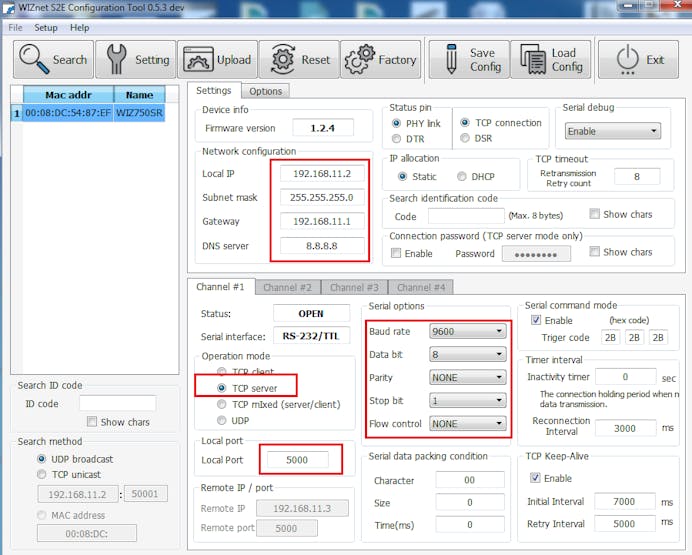Open the Help menu
This screenshot has height=555, width=692.
point(79,28)
